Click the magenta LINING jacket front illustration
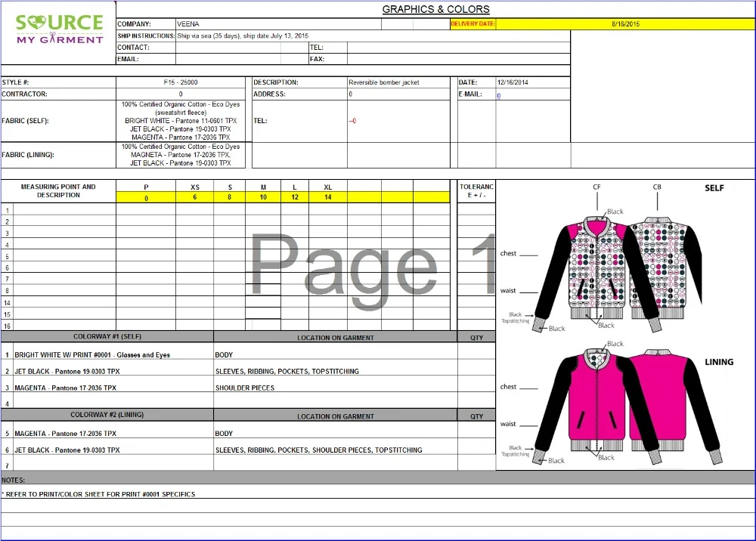Viewport: 756px width, 541px height. point(596,406)
